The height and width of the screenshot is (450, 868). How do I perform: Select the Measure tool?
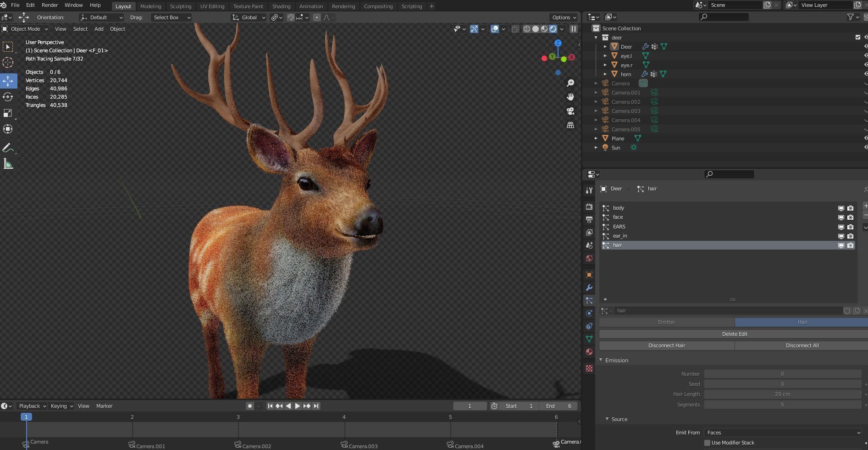8,164
